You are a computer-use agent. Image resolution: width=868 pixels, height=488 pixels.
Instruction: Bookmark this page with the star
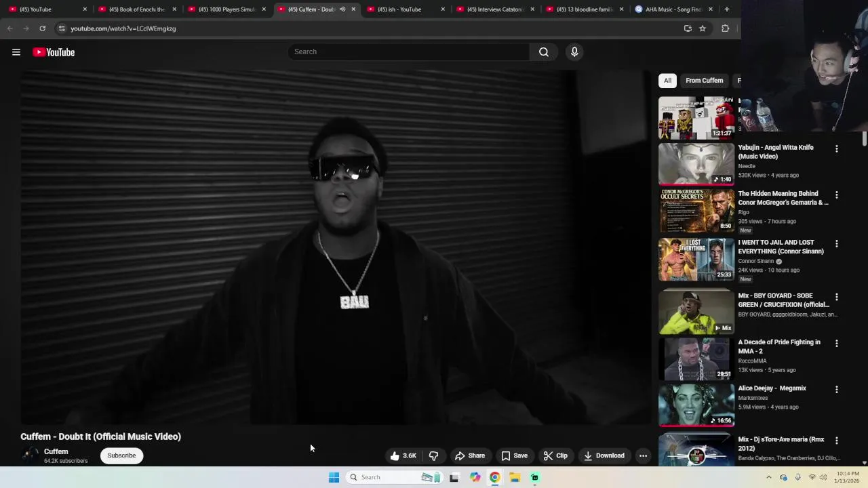pos(703,28)
